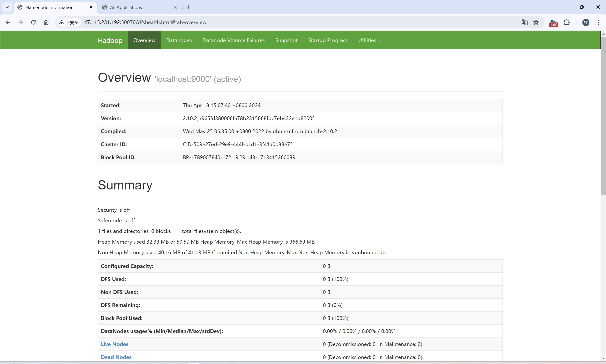The height and width of the screenshot is (364, 606).
Task: Open the extensions puzzle icon
Action: click(567, 22)
